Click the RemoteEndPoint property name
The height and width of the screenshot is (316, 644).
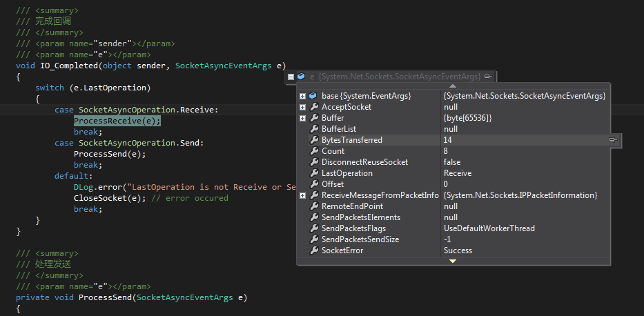(x=353, y=206)
